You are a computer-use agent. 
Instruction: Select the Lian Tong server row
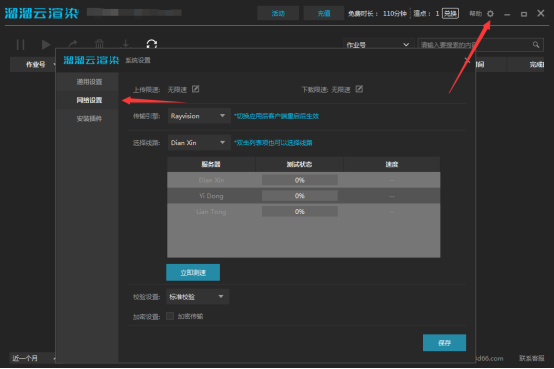pyautogui.click(x=303, y=211)
